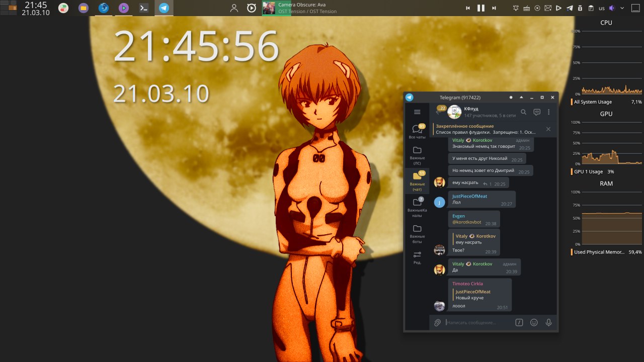Viewport: 644px width, 362px height.
Task: Open the mail envelope tray icon
Action: click(548, 8)
